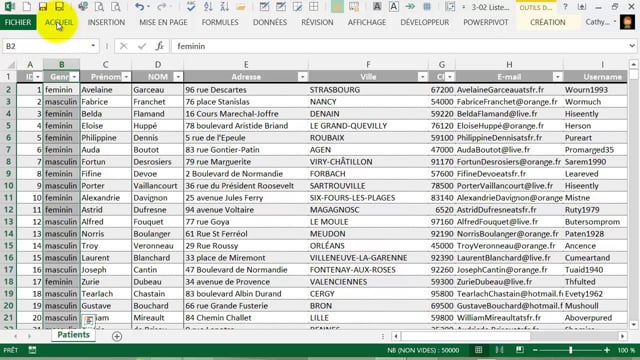Open the Adresse column filter dropdown
The height and width of the screenshot is (360, 640).
[302, 77]
